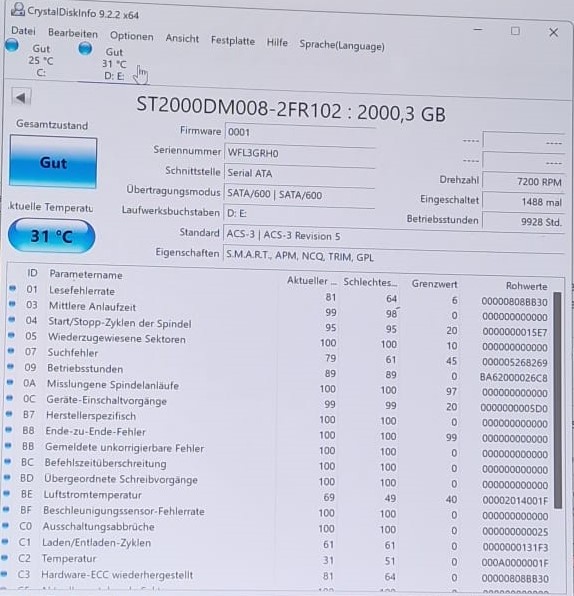Click the Aktueller column header
The height and width of the screenshot is (596, 574).
coord(312,281)
